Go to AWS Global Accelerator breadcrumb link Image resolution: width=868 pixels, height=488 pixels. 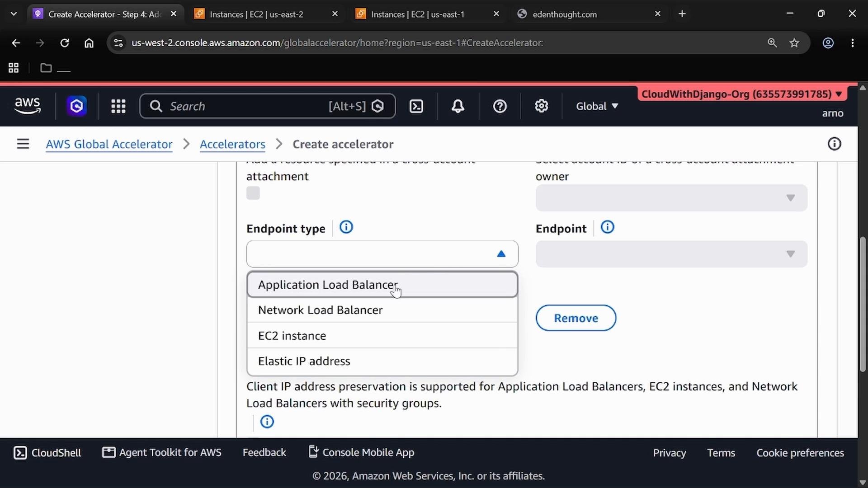pyautogui.click(x=109, y=144)
